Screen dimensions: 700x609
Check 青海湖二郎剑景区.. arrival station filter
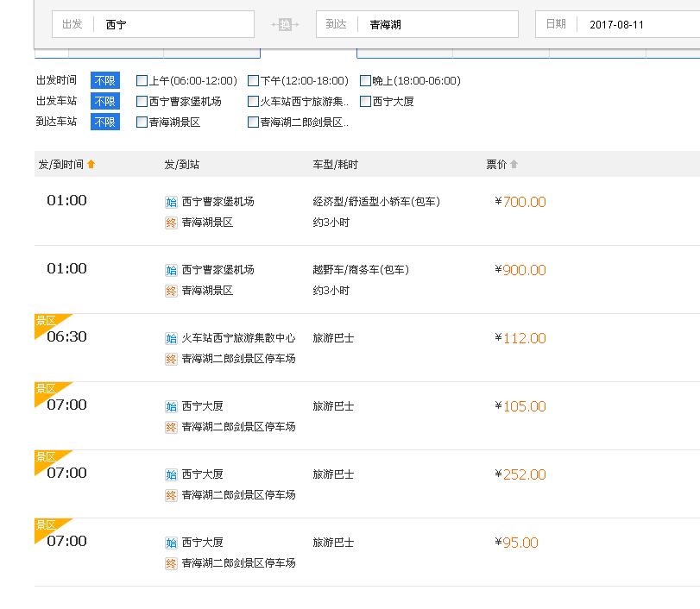pos(253,122)
